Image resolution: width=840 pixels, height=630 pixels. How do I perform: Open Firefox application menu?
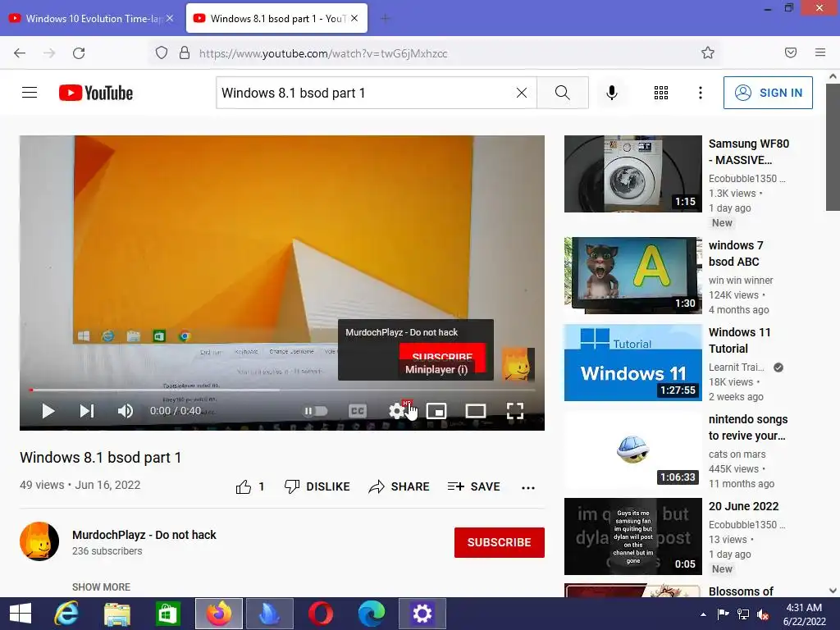tap(820, 52)
